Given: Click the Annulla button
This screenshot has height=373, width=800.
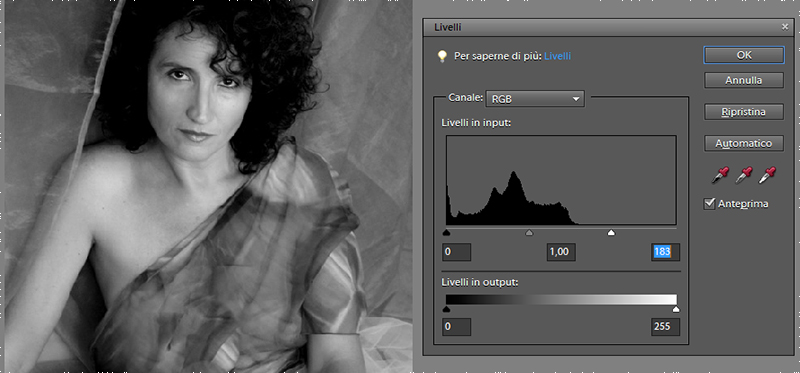Looking at the screenshot, I should coord(744,80).
